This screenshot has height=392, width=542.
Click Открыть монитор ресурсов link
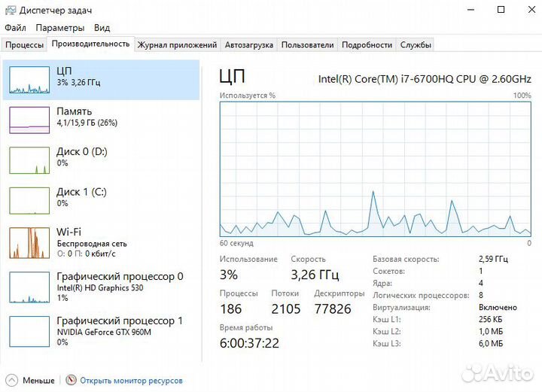coord(131,380)
